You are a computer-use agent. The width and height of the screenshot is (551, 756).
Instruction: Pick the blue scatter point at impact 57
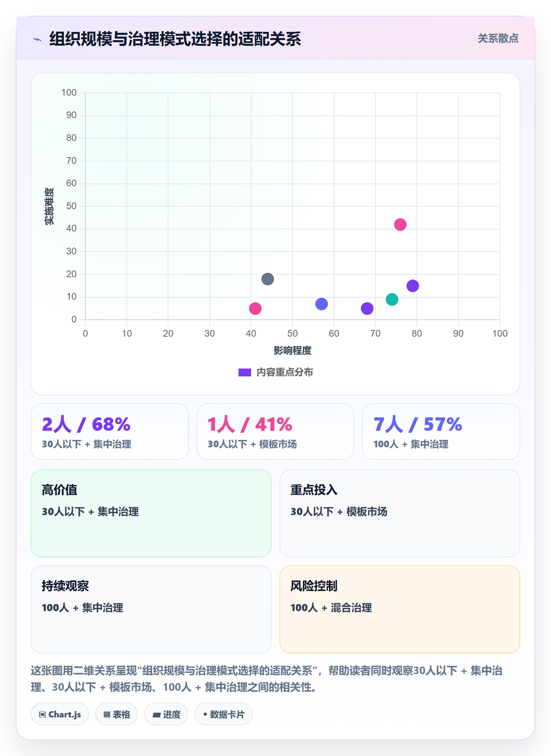tap(322, 304)
